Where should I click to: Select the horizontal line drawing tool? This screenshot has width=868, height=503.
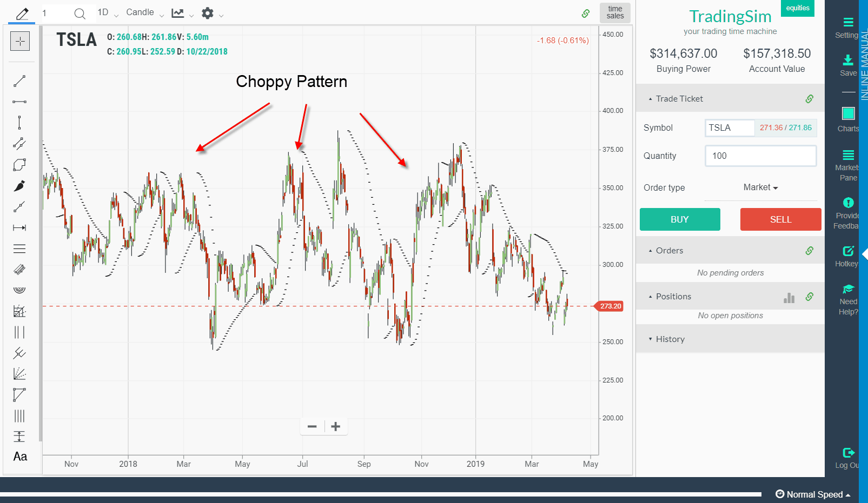(19, 101)
